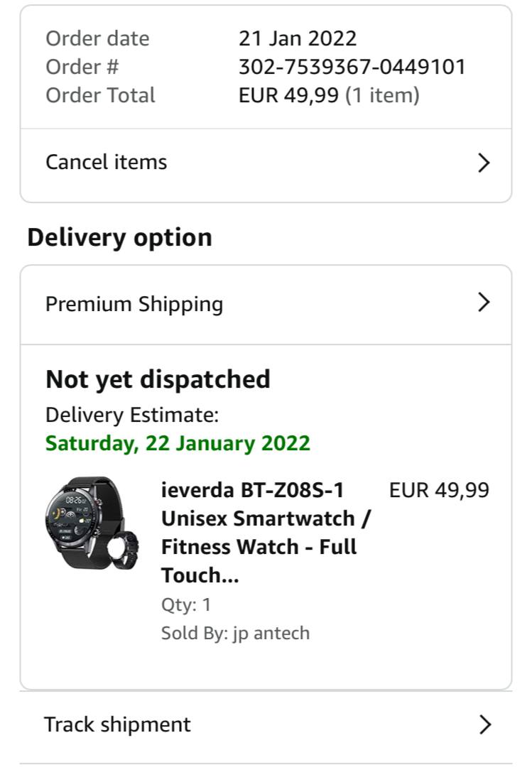Image resolution: width=532 pixels, height=772 pixels.
Task: Open the Premium Shipping delivery option
Action: 134,304
